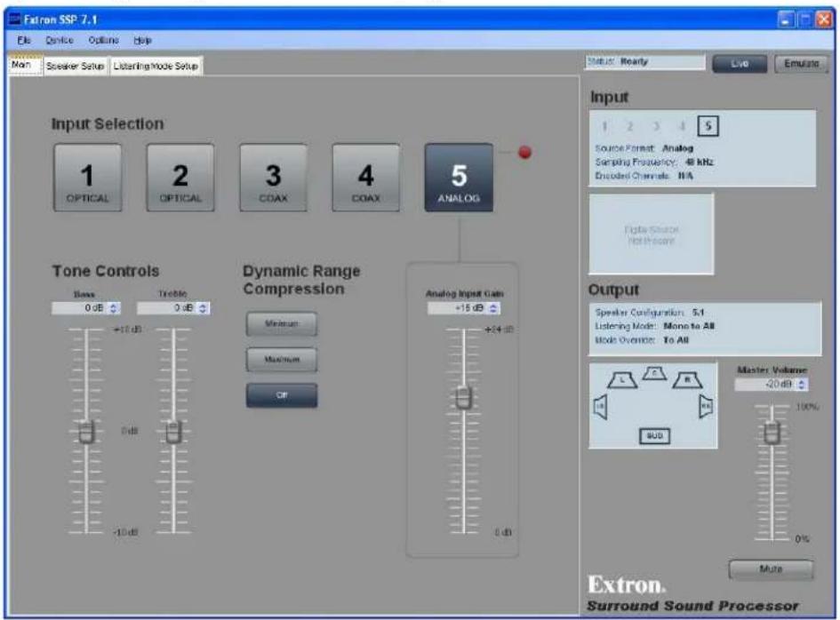Turn dynamic range compression Off
Image resolution: width=840 pixels, height=620 pixels.
281,395
